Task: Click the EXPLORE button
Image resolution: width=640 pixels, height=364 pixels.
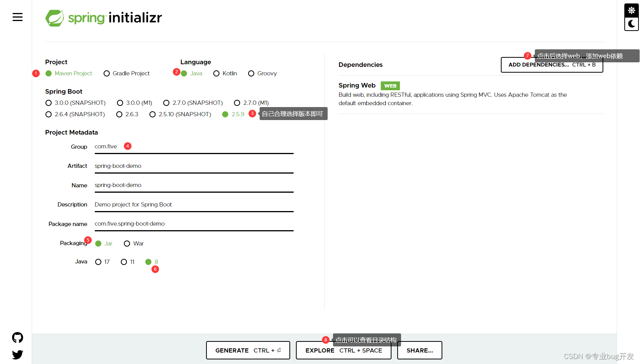Action: point(344,350)
